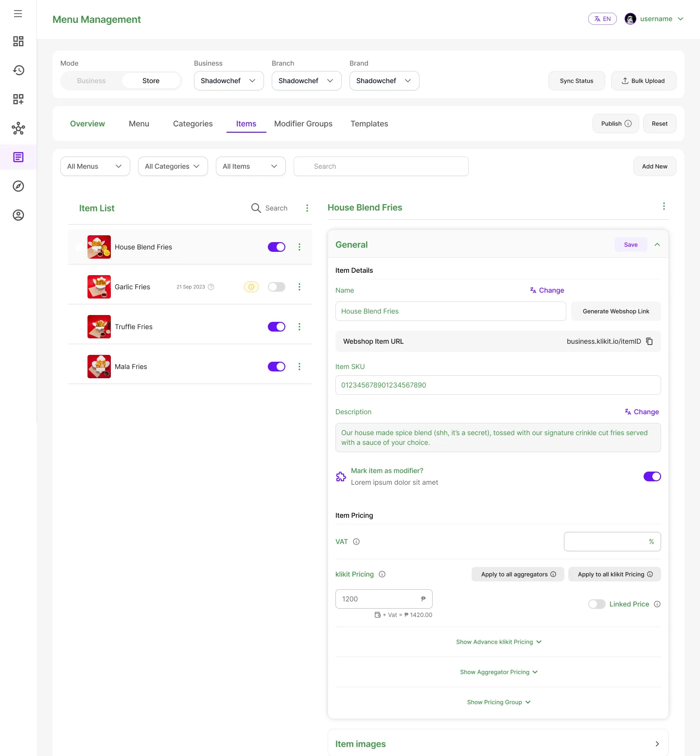The image size is (700, 756).
Task: Open the network nodes icon in sidebar
Action: (18, 128)
